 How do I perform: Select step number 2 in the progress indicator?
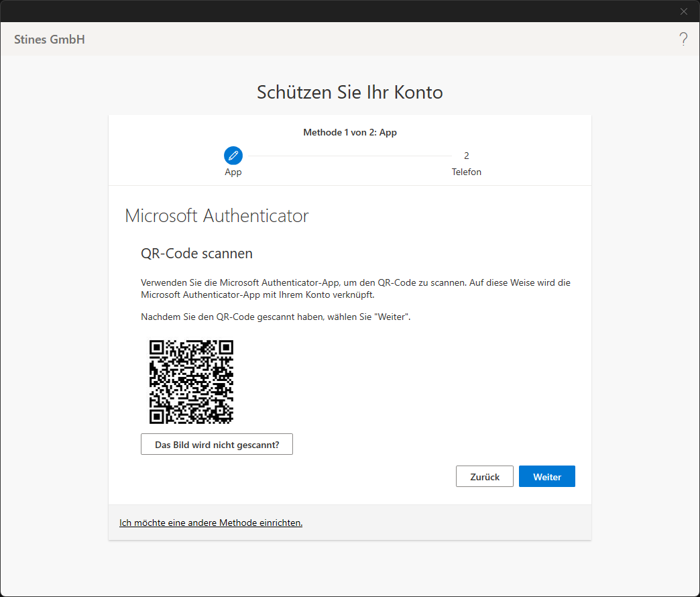click(x=467, y=156)
